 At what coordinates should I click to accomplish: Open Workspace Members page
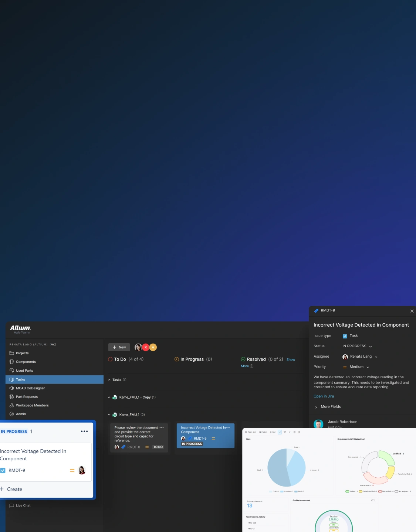[32, 405]
